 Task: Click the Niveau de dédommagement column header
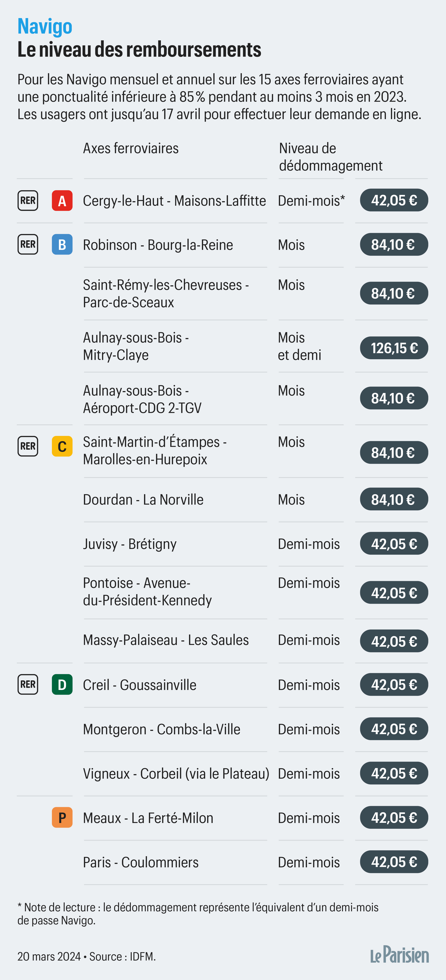point(330,157)
